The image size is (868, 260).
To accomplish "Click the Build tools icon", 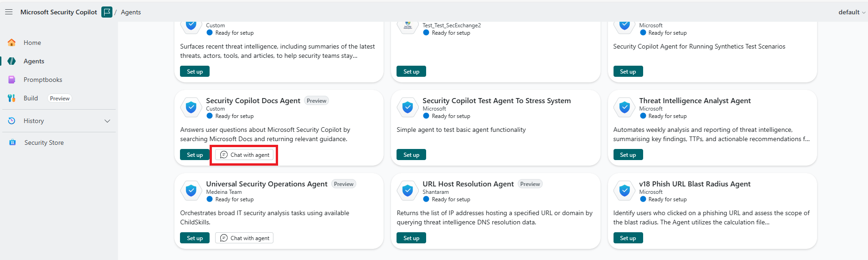I will coord(12,98).
